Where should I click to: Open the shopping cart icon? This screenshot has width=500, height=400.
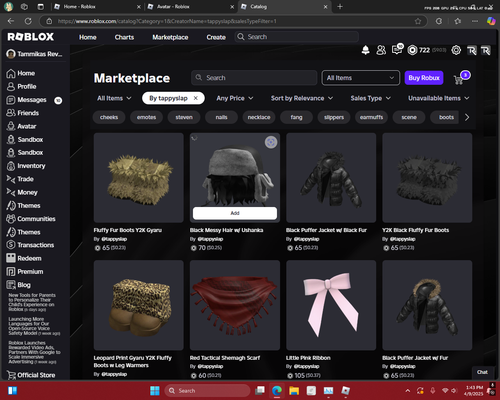coord(459,80)
